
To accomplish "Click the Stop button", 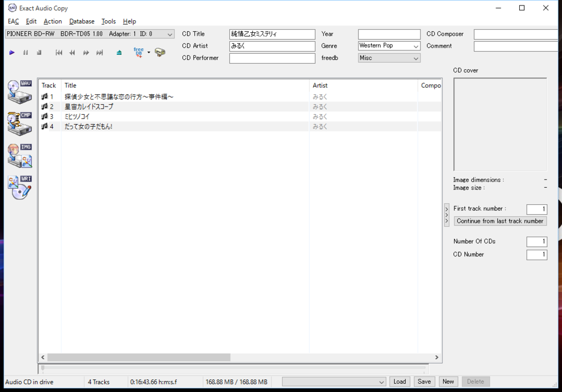I will point(39,53).
